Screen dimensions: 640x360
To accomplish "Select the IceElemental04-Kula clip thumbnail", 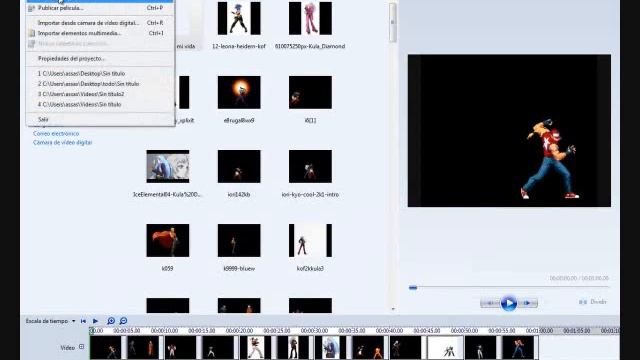I will tap(168, 166).
